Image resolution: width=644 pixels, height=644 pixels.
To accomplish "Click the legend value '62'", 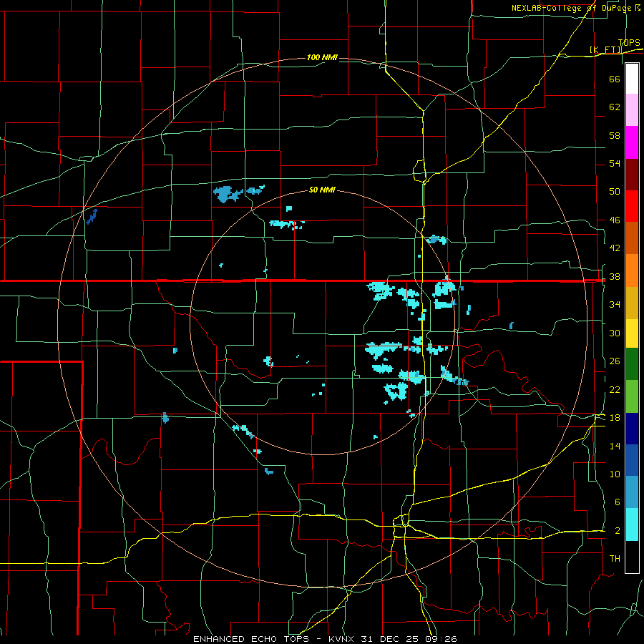I will click(x=615, y=107).
